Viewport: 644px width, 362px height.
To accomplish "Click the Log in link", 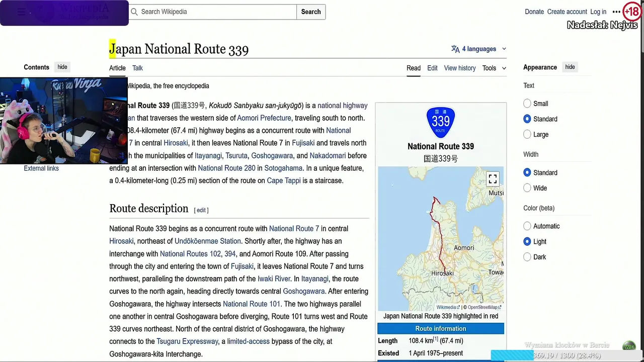I will click(598, 12).
